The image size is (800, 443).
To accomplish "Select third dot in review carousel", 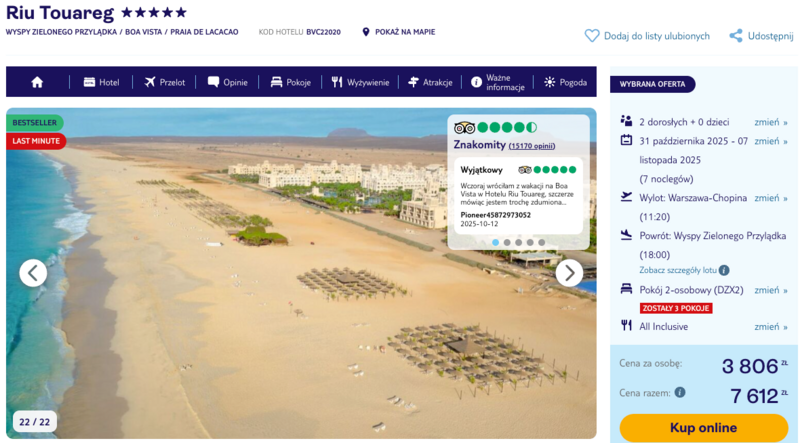I will click(518, 242).
